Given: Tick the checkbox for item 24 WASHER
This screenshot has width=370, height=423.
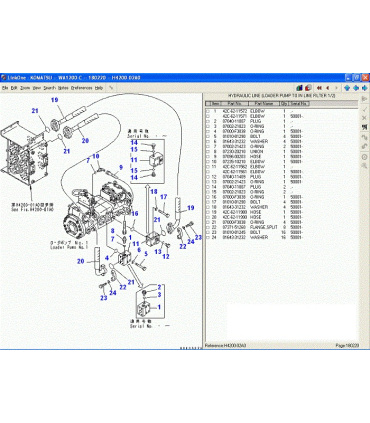Looking at the screenshot, I should click(208, 237).
